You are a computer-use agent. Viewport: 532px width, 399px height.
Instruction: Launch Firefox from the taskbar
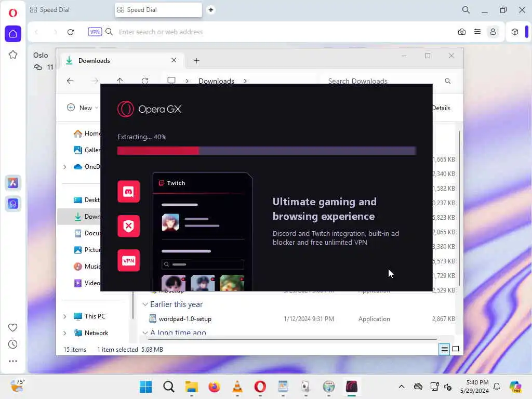[x=214, y=387]
